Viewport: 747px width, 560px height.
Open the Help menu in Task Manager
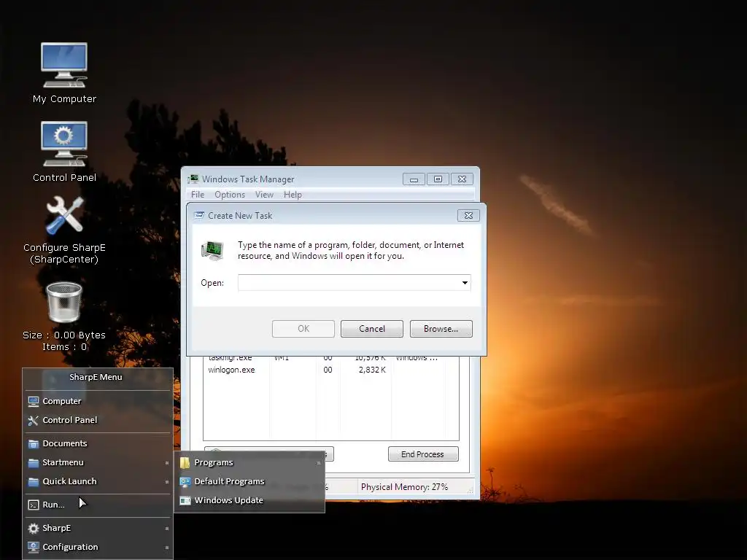point(293,195)
